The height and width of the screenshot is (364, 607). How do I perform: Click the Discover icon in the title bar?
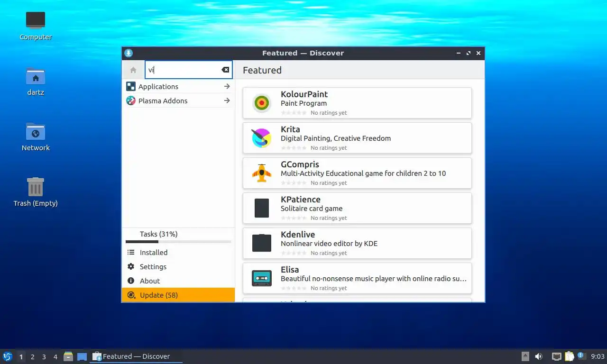coord(129,53)
